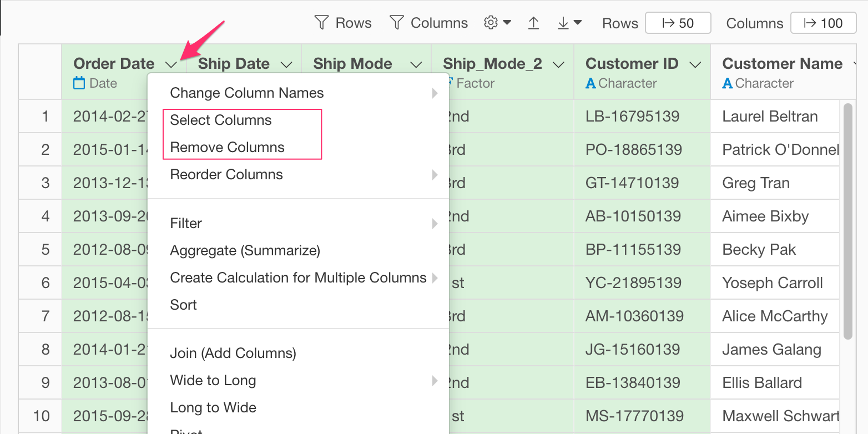Image resolution: width=868 pixels, height=434 pixels.
Task: Expand the Customer ID column menu
Action: point(695,64)
